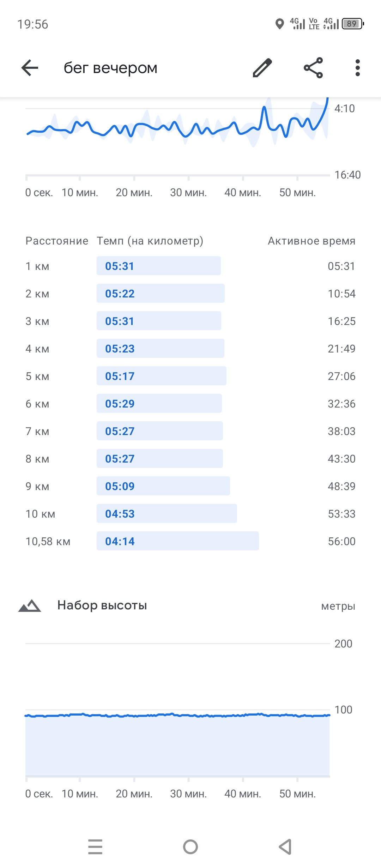
Task: Tap the Android home circle icon
Action: coord(190,847)
